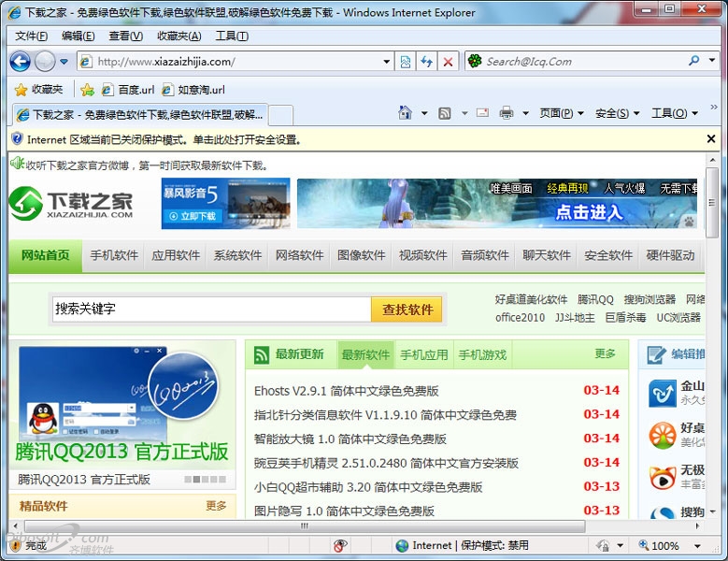Screen dimensions: 728x561
Task: Open the 图像软件 category
Action: tap(361, 255)
